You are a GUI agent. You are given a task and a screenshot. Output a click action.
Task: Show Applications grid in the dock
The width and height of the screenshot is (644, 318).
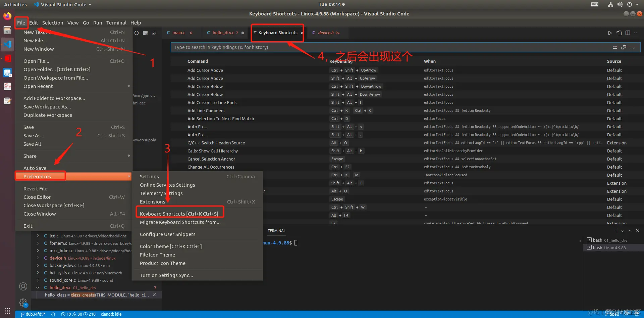[7, 311]
